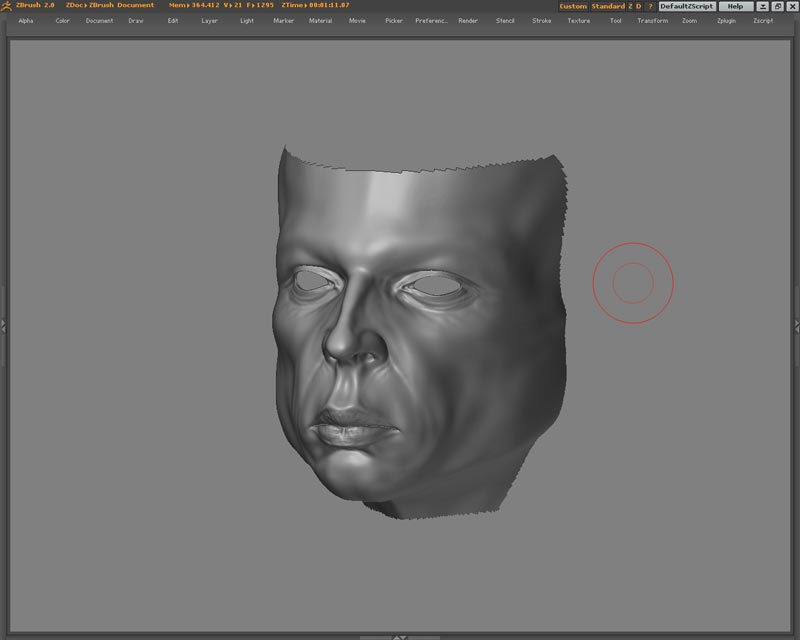Open the Alpha menu
The image size is (800, 640).
coord(26,21)
